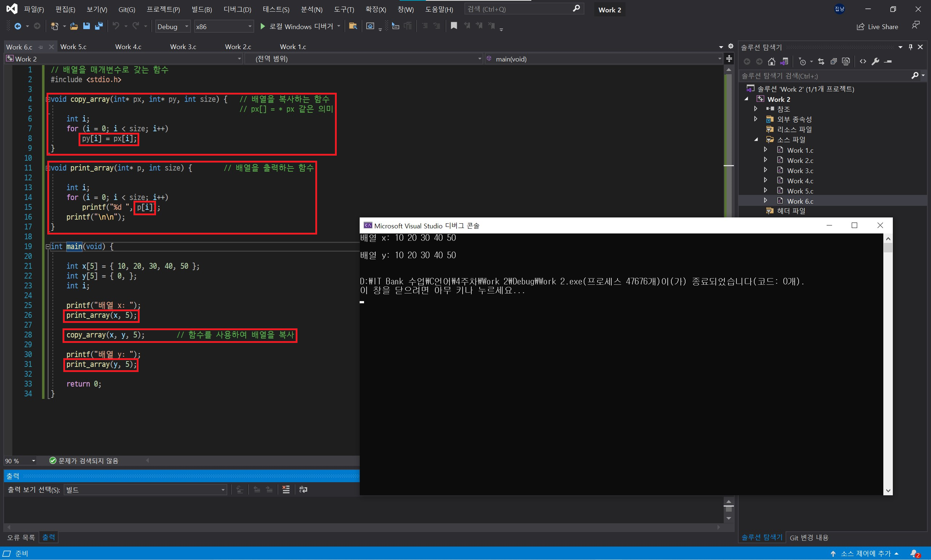
Task: Click the Find in Files toolbar icon
Action: point(353,26)
